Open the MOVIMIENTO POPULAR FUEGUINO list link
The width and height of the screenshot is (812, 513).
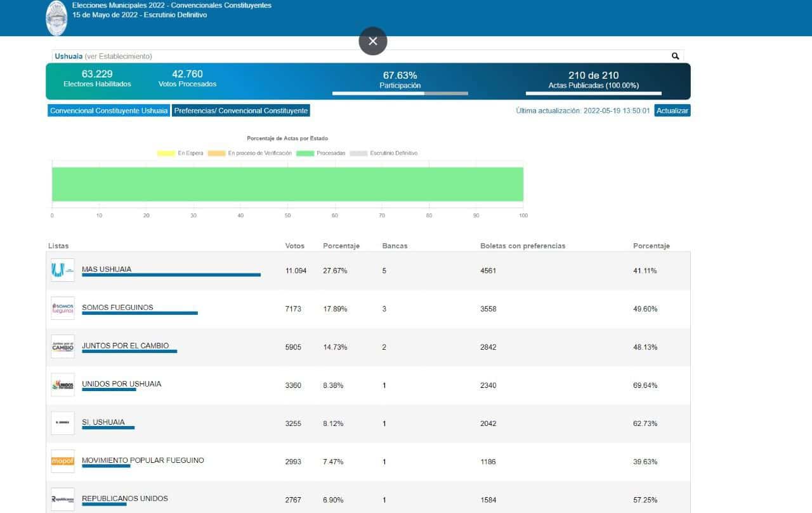point(143,460)
